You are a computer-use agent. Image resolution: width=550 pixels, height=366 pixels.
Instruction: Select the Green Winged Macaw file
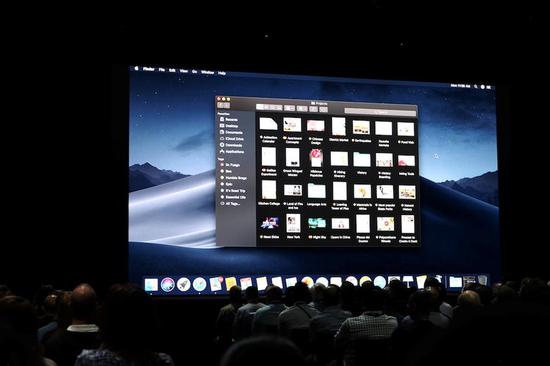(293, 157)
